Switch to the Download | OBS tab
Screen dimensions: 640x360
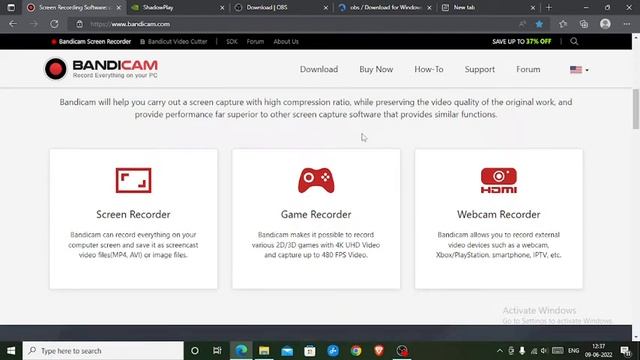coord(281,7)
